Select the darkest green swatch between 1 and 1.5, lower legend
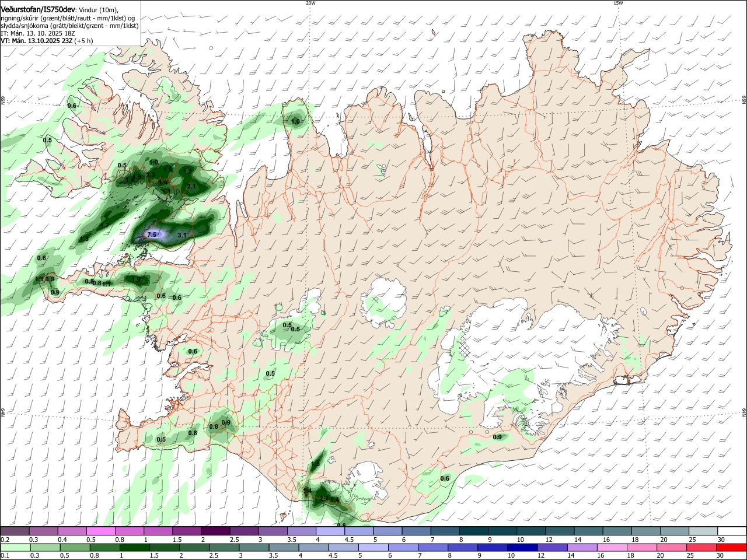This screenshot has width=747, height=560. coord(135,548)
